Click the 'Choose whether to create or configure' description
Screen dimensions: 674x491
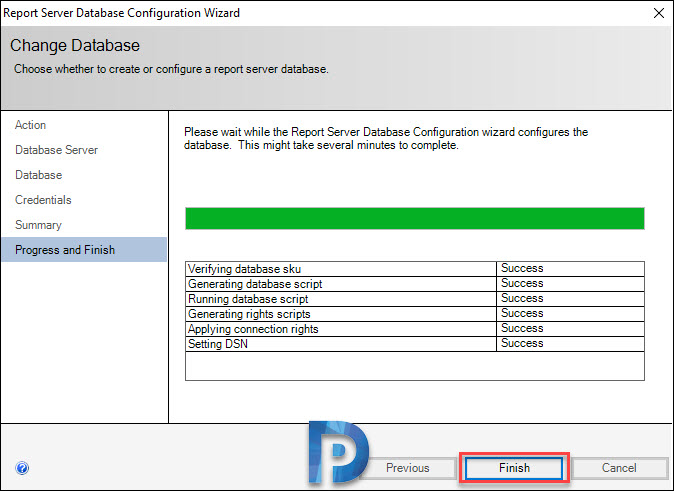[x=171, y=69]
